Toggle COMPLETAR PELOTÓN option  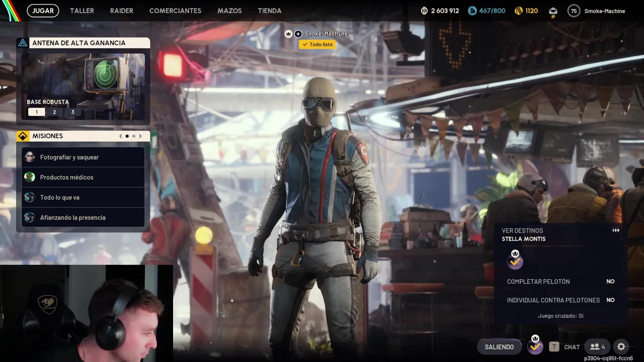[x=560, y=282]
